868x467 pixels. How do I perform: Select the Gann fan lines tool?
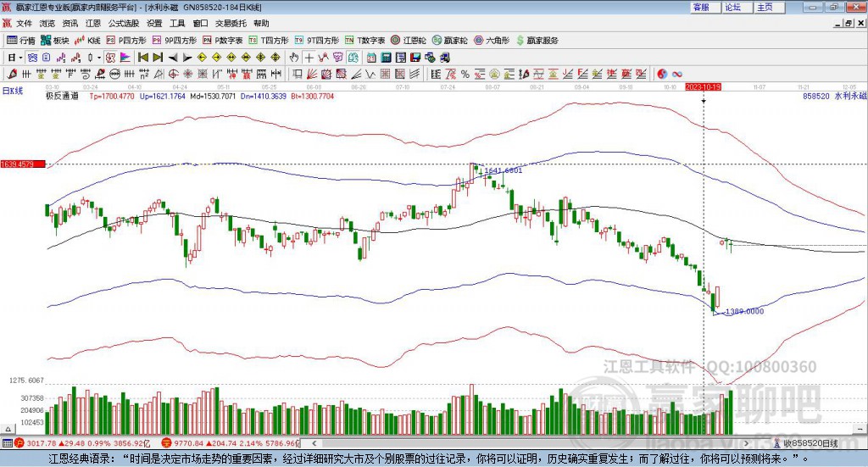point(312,74)
